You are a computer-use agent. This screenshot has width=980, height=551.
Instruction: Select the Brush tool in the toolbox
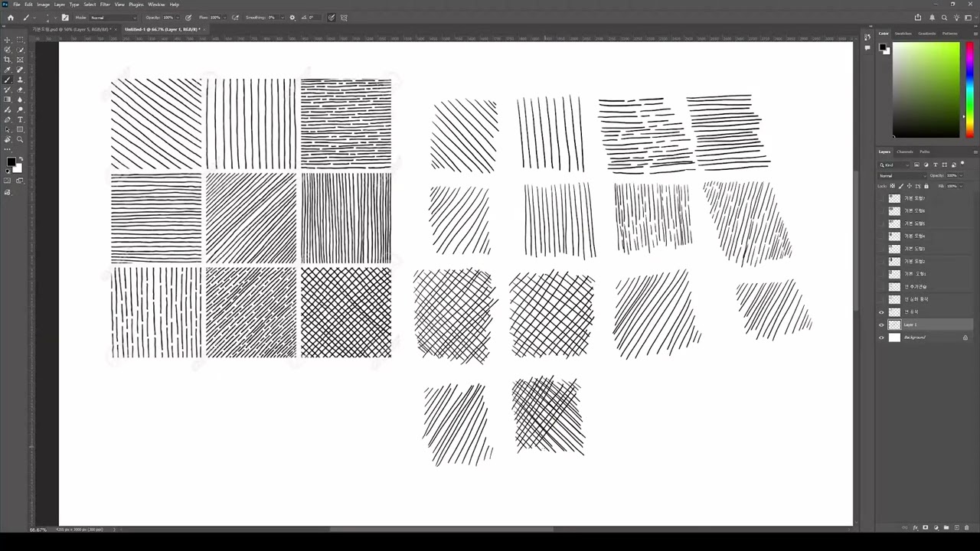(8, 80)
